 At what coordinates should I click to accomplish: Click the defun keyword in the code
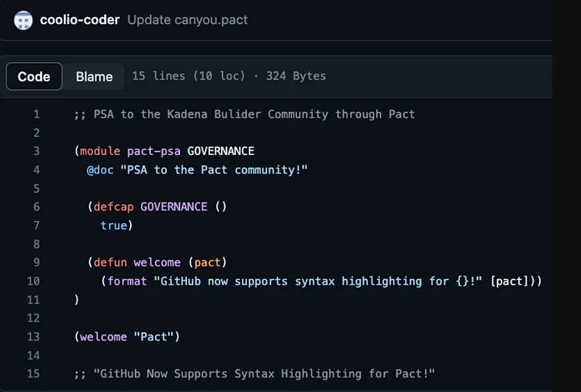tap(111, 262)
